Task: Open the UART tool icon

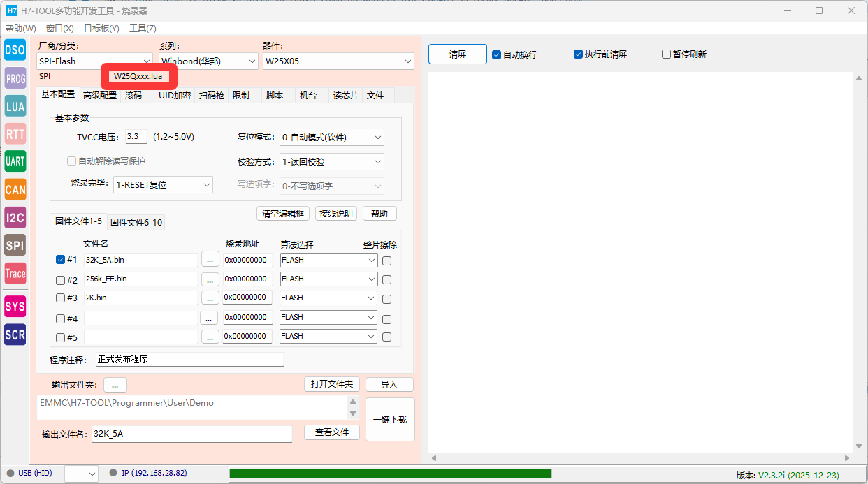Action: pos(15,161)
